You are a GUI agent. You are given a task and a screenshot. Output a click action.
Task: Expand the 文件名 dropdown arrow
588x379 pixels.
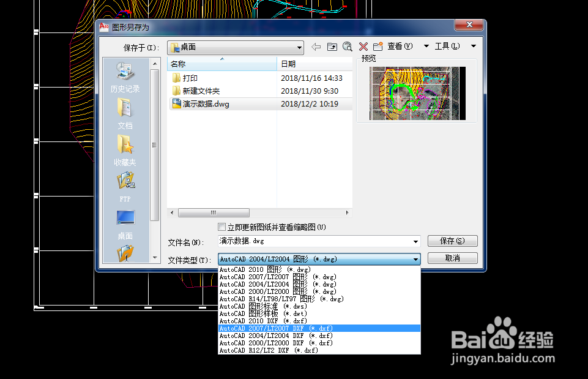pyautogui.click(x=415, y=241)
